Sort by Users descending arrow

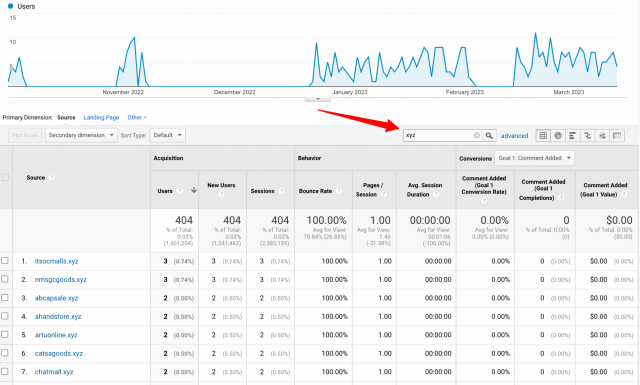point(194,190)
